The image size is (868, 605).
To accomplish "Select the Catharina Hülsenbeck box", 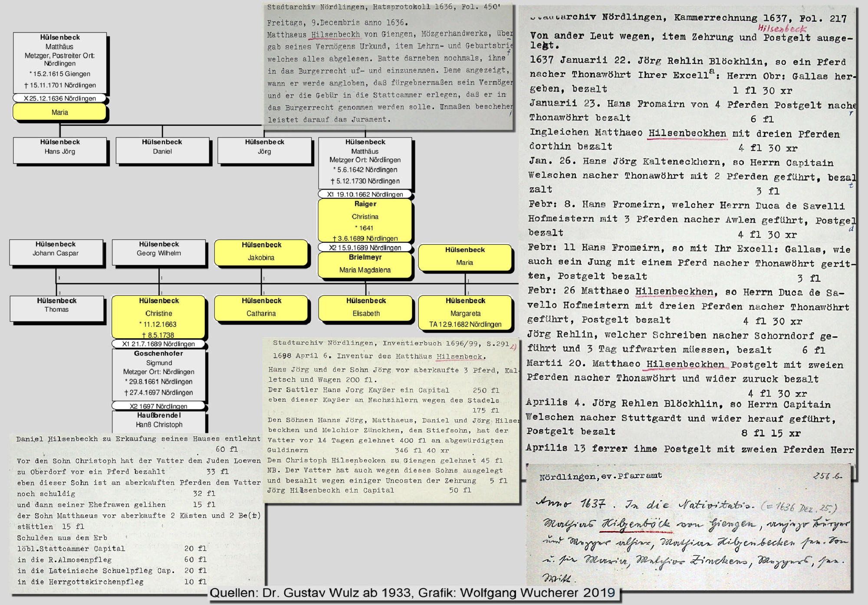I will coord(261,308).
